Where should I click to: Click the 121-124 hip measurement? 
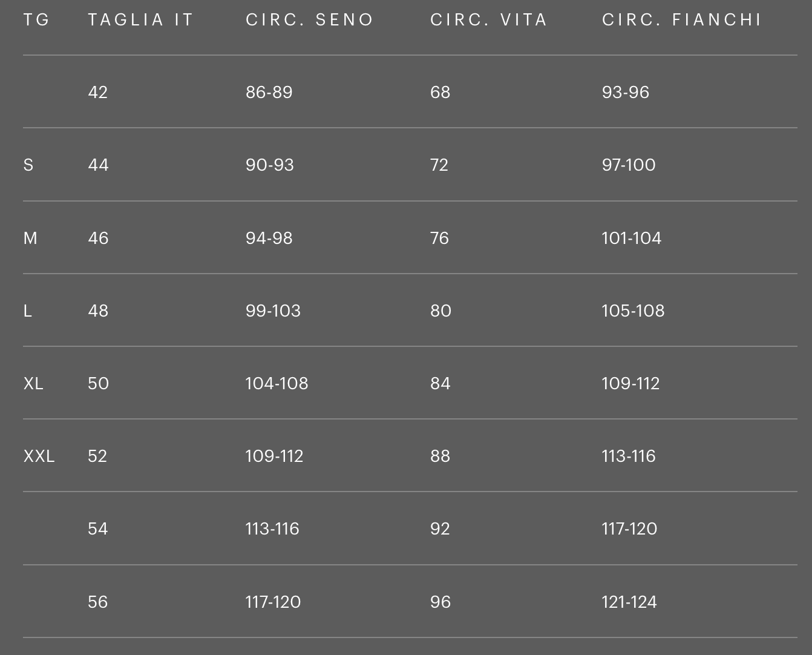coord(629,602)
